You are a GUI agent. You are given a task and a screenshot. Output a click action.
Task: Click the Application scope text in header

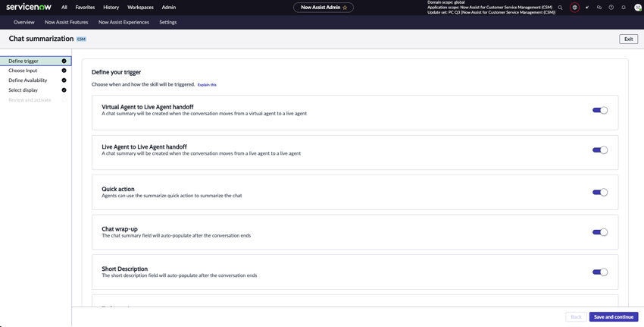tap(489, 8)
